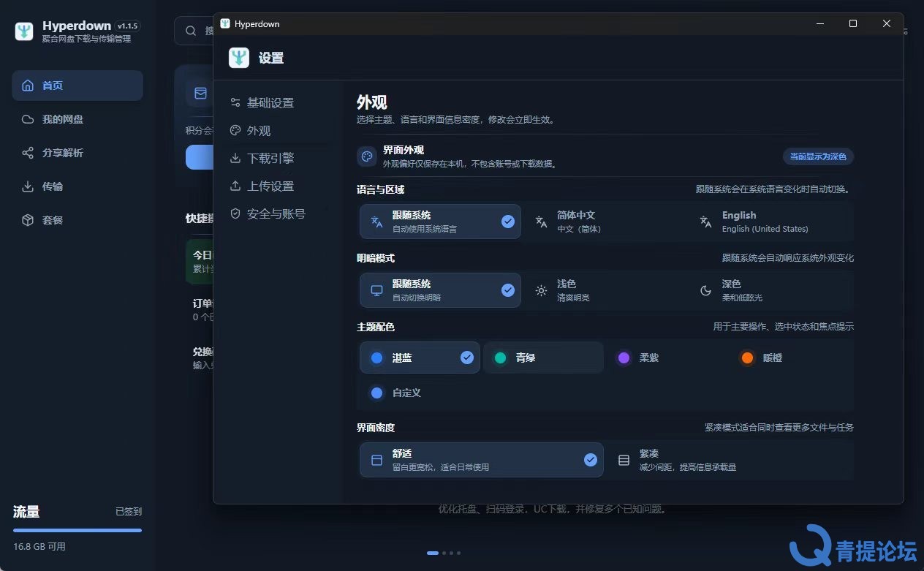Click the search icon in main window
This screenshot has height=571, width=924.
click(x=191, y=31)
